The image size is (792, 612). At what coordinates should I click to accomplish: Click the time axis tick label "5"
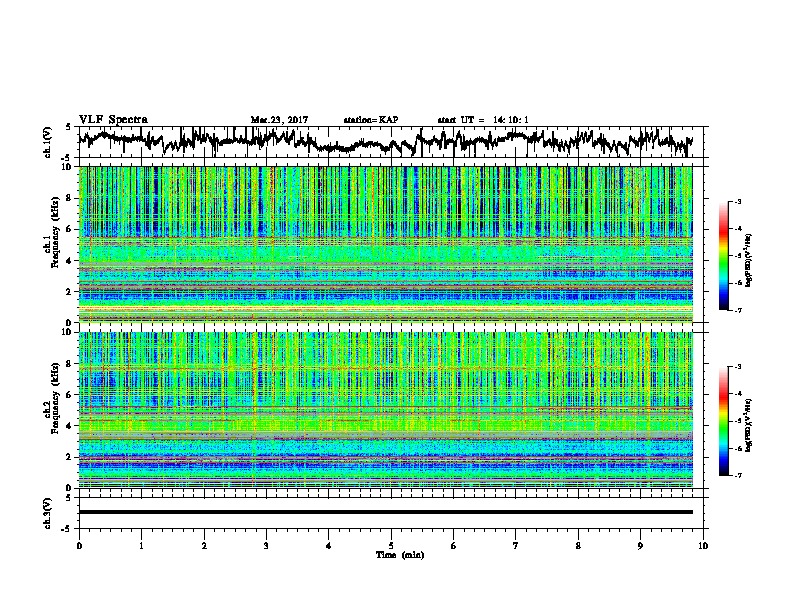coord(391,545)
